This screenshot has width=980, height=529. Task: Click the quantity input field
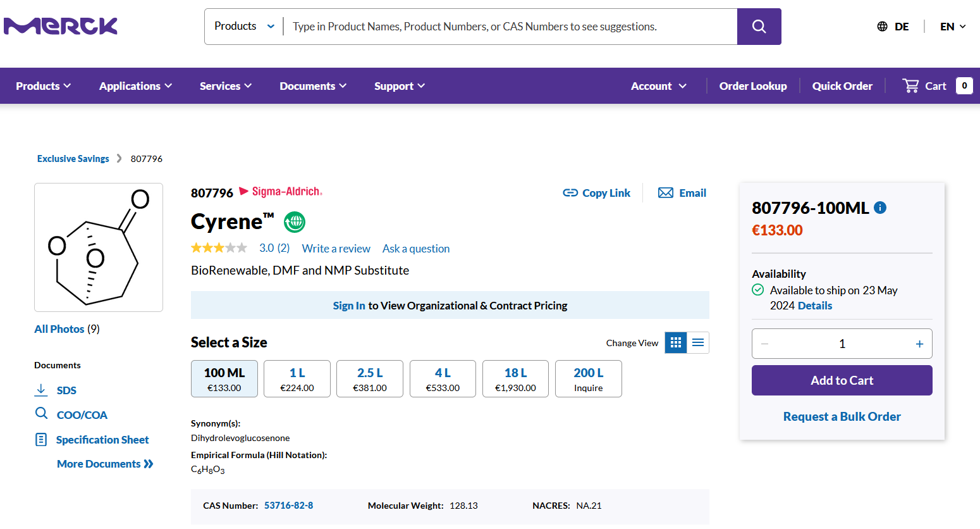pos(842,344)
